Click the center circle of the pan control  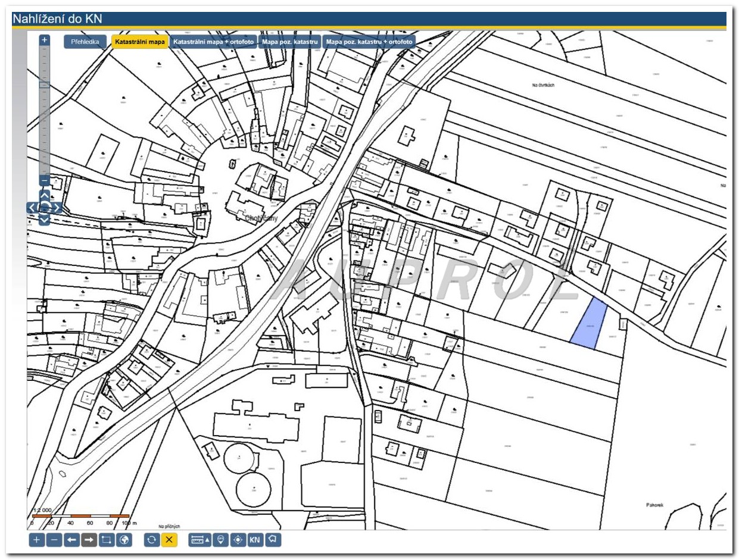(45, 208)
